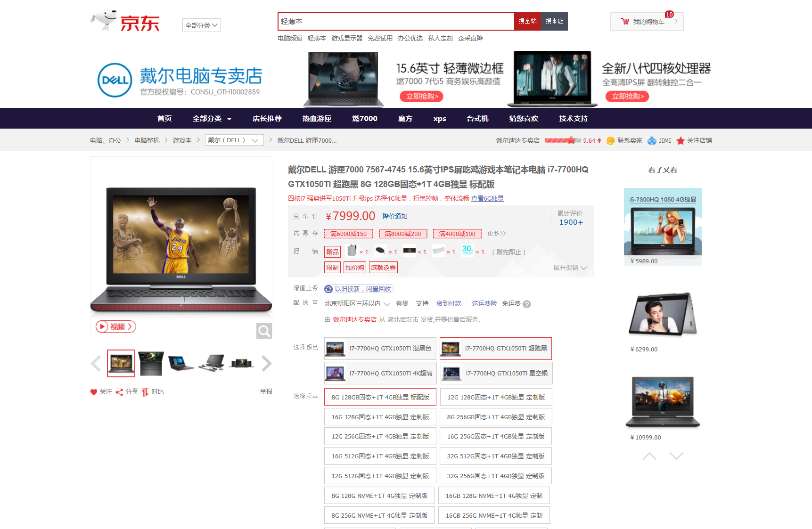Click the 搜全站 search button
The height and width of the screenshot is (529, 812).
click(527, 21)
